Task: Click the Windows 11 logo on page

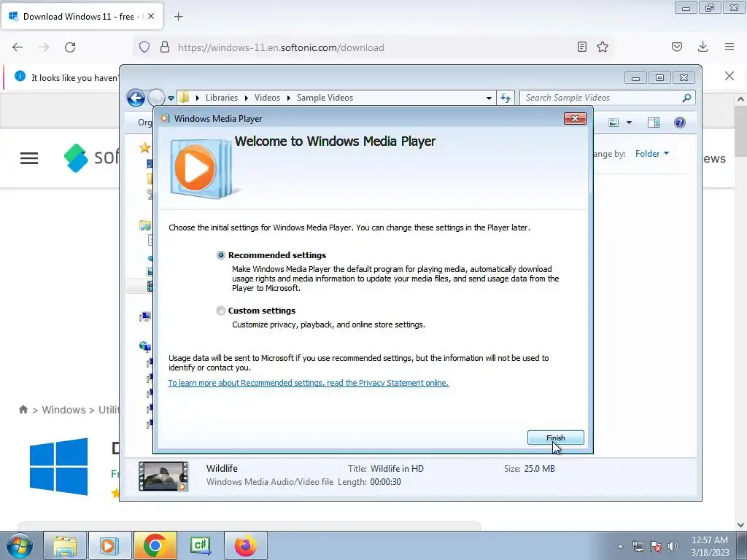Action: point(58,467)
